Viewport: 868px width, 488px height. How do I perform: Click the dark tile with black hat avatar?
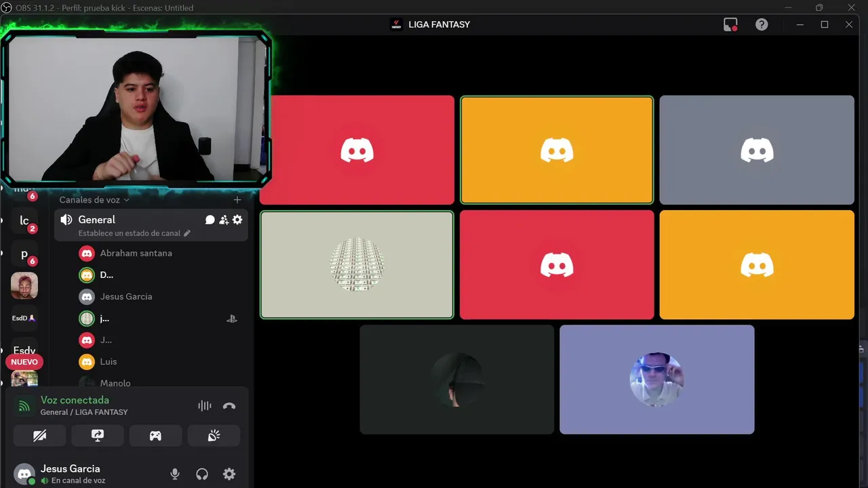click(x=456, y=380)
